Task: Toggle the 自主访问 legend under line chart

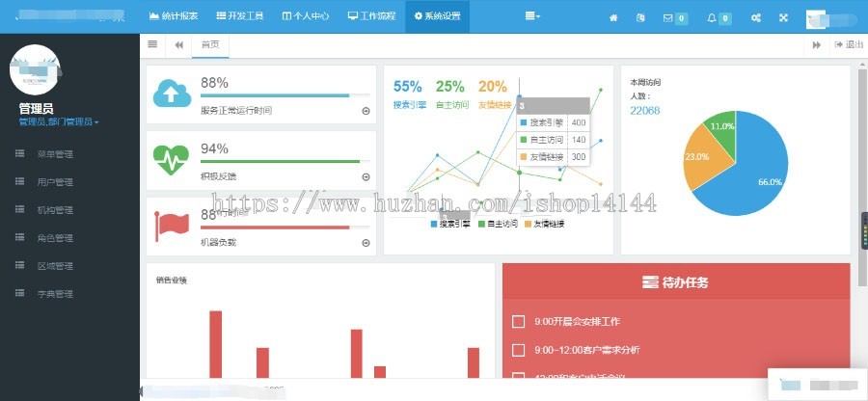Action: [499, 224]
